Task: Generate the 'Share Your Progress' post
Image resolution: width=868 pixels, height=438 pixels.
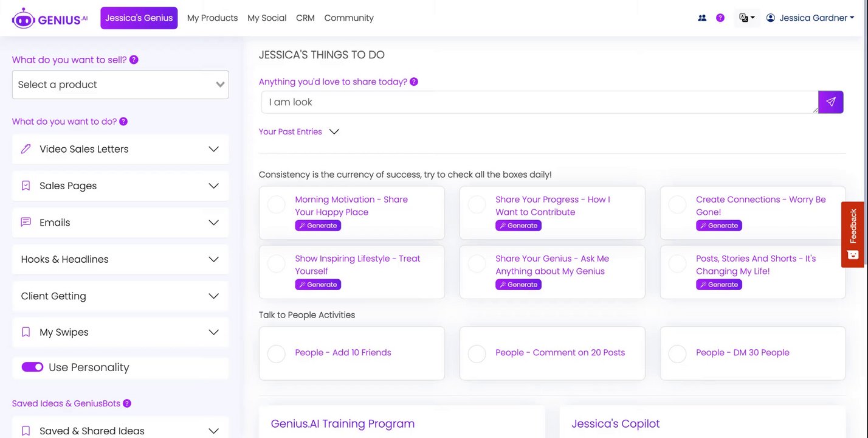Action: (518, 226)
